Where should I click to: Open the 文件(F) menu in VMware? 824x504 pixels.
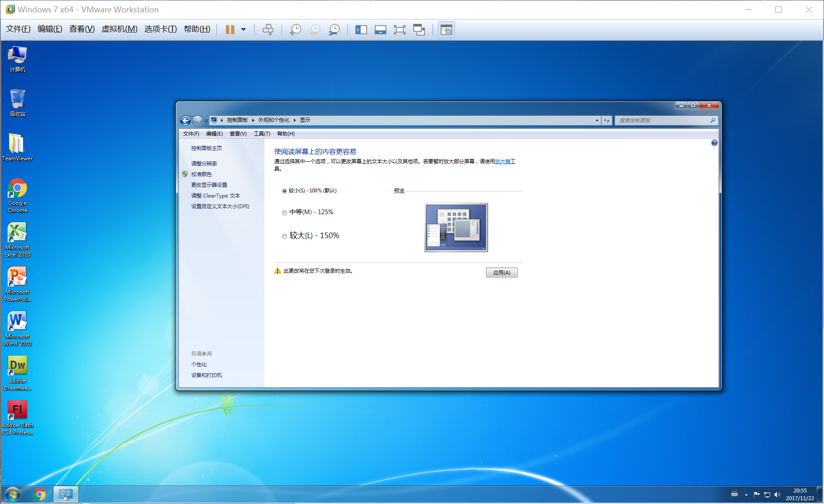point(18,29)
